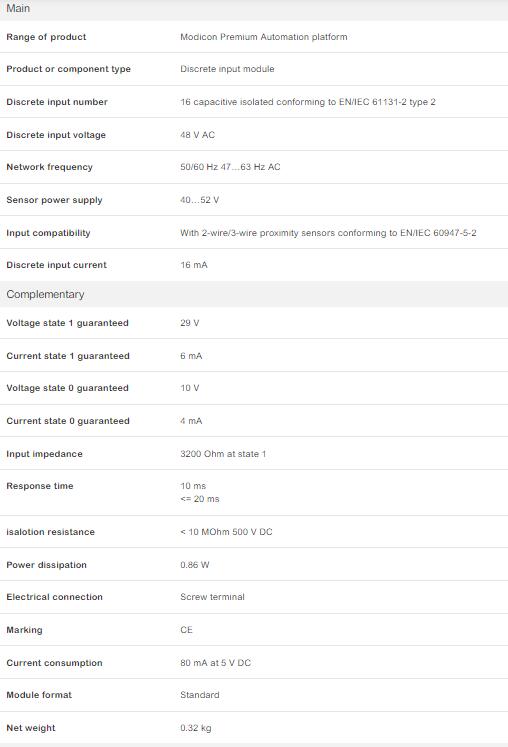Select the Discrete input module value
Image resolution: width=508 pixels, height=747 pixels.
point(227,69)
